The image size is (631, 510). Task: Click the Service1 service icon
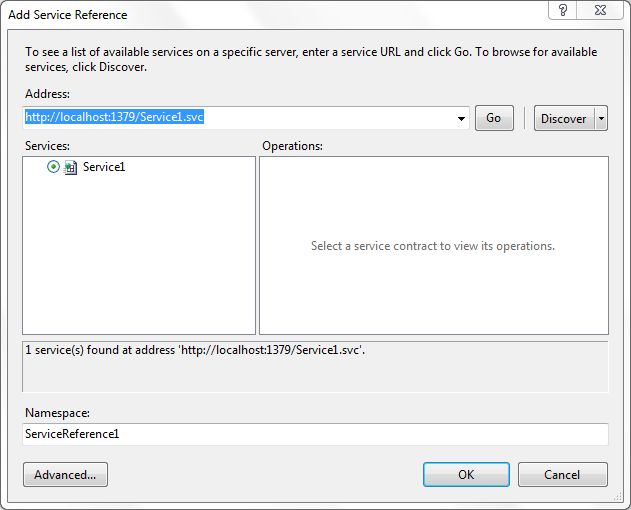click(x=70, y=168)
